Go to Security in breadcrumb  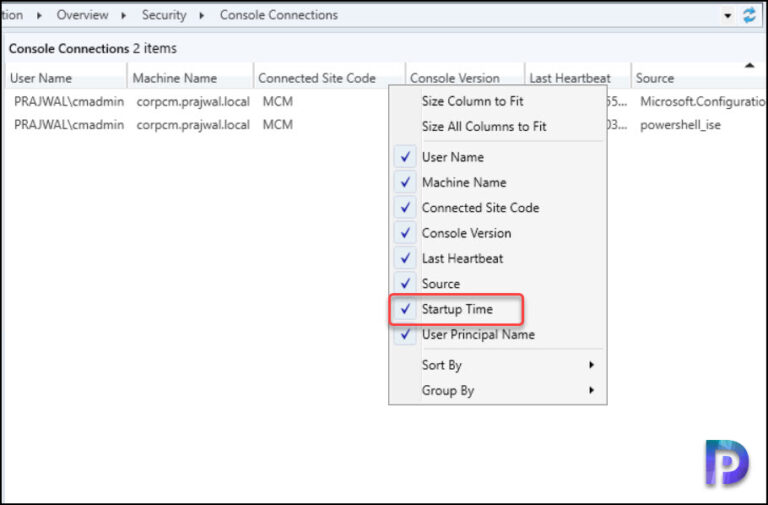pos(164,15)
